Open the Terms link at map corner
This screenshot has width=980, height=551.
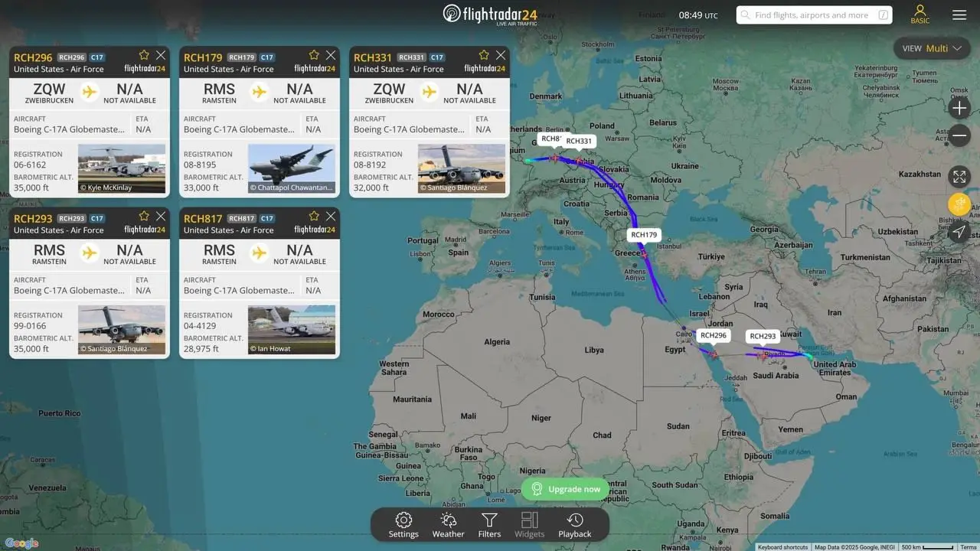969,547
